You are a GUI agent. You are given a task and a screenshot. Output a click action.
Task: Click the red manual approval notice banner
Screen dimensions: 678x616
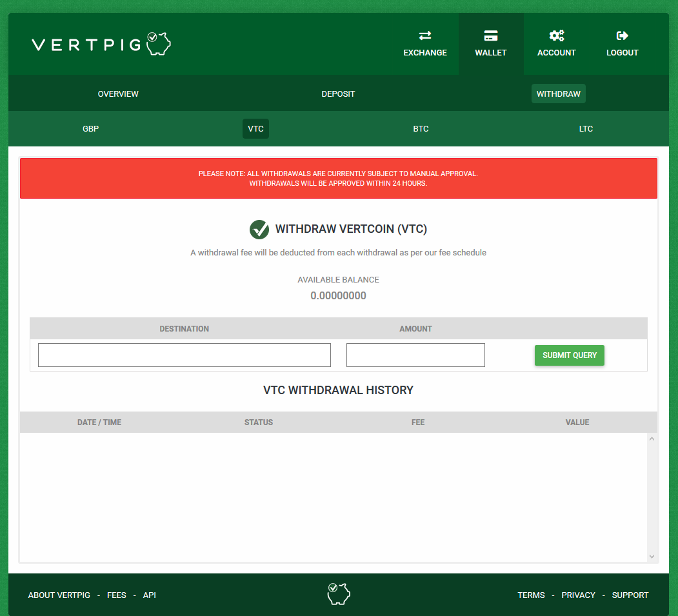pos(339,179)
